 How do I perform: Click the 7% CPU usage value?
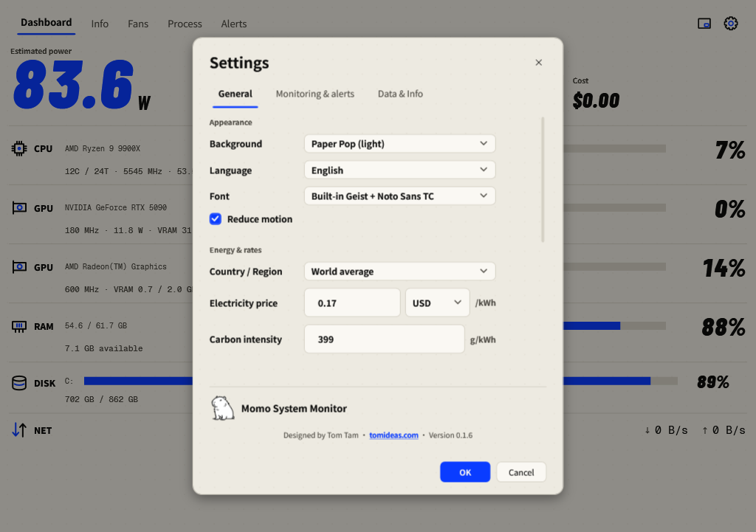coord(730,150)
